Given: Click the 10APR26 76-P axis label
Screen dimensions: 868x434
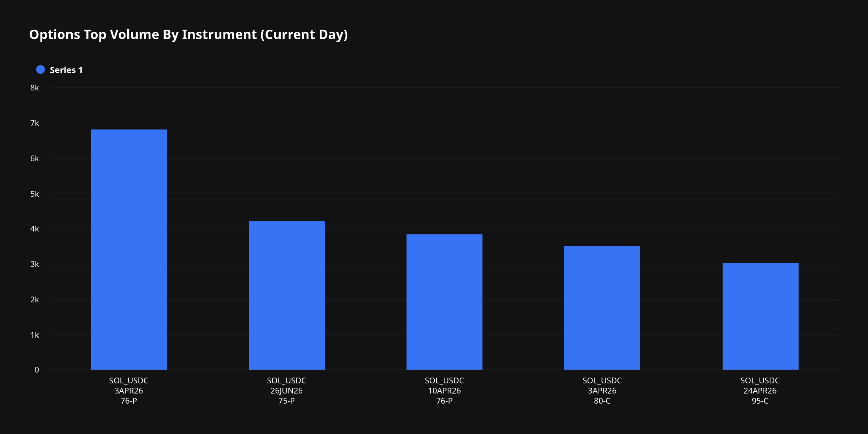Looking at the screenshot, I should pyautogui.click(x=444, y=391).
